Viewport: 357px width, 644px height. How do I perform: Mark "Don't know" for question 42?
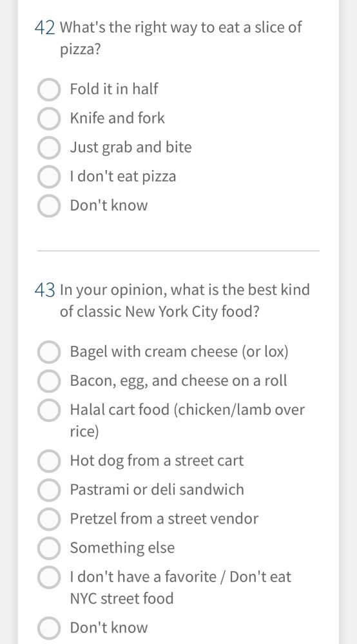[49, 206]
